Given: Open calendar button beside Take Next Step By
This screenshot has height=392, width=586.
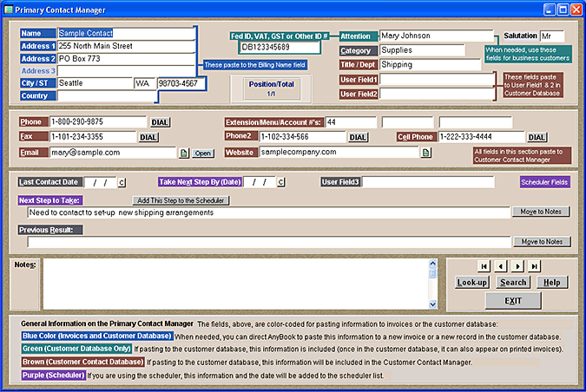Looking at the screenshot, I should (281, 182).
